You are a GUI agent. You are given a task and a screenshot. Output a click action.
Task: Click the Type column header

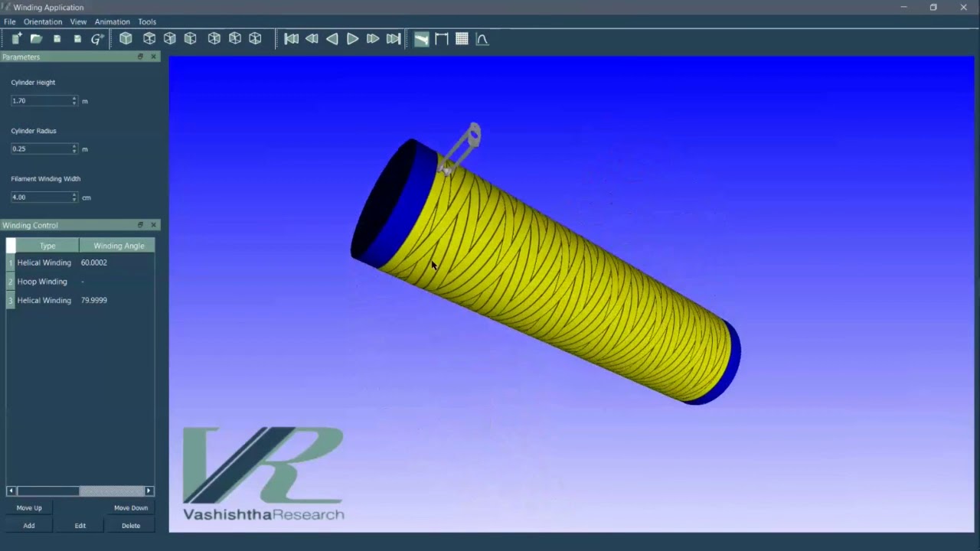(47, 246)
